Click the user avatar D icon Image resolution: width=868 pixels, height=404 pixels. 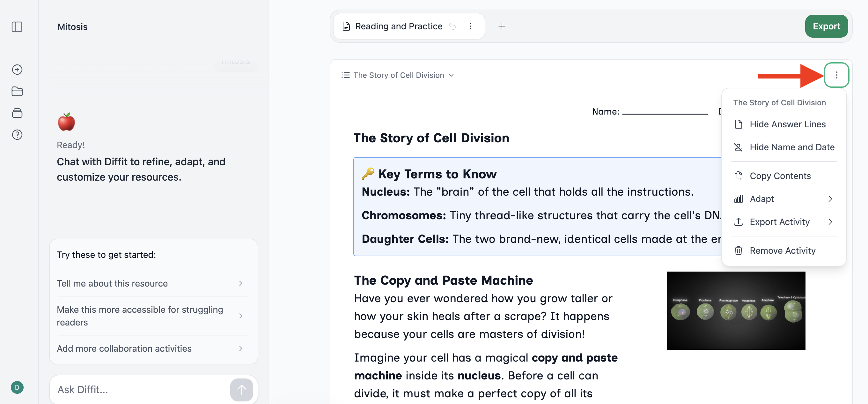[17, 387]
